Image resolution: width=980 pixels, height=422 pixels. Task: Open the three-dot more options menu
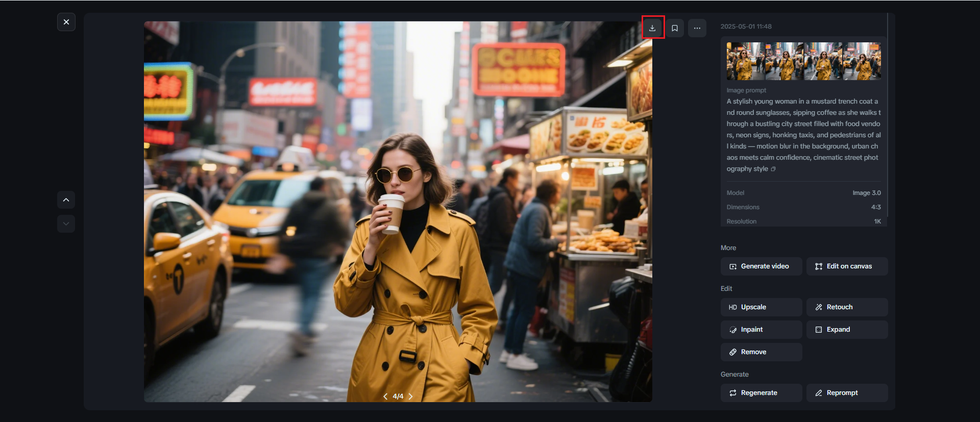coord(697,28)
